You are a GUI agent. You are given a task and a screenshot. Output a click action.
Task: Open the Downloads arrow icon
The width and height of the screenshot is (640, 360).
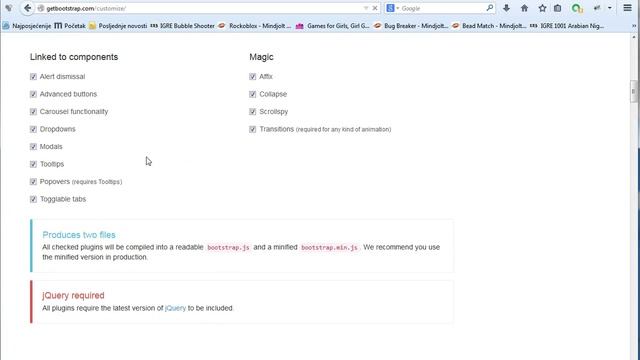point(506,8)
